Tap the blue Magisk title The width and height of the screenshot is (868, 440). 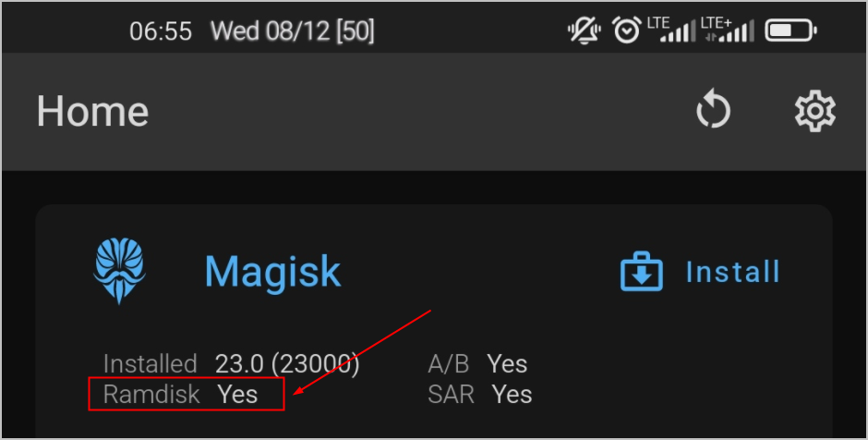click(x=273, y=272)
